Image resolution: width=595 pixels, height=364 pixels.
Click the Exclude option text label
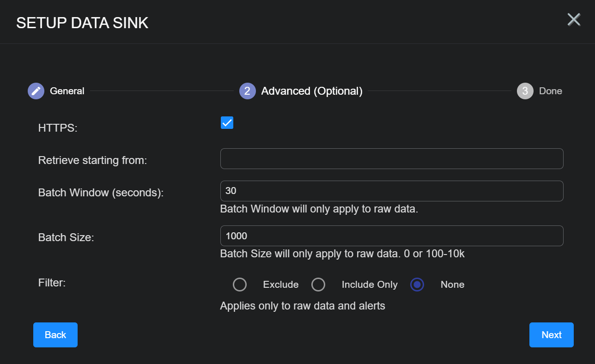click(x=280, y=285)
